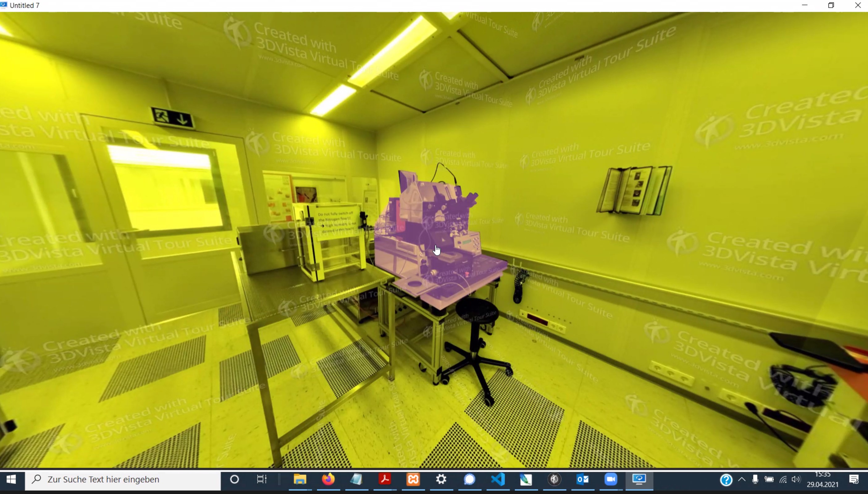Select the active remote viewer taskbar icon
The height and width of the screenshot is (494, 868).
(639, 479)
